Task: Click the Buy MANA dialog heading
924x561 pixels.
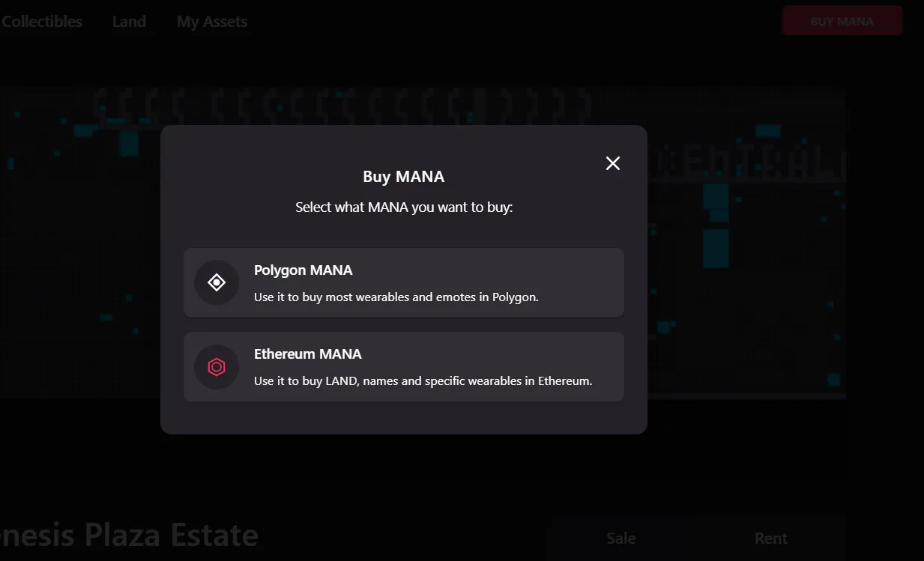Action: coord(403,177)
